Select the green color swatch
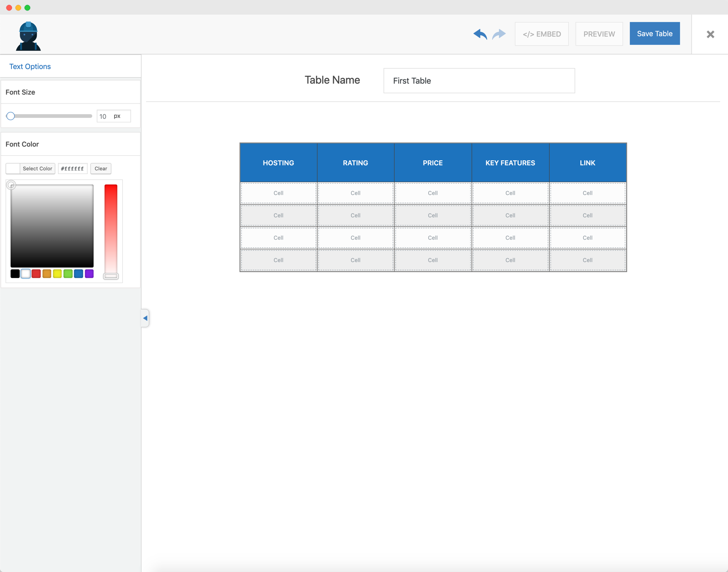 68,274
